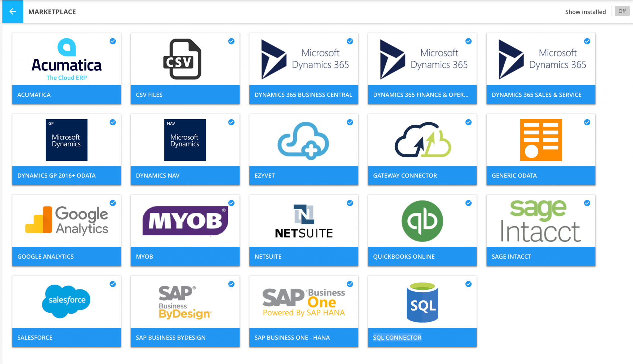Open the ezyVet cloud icon

click(303, 141)
